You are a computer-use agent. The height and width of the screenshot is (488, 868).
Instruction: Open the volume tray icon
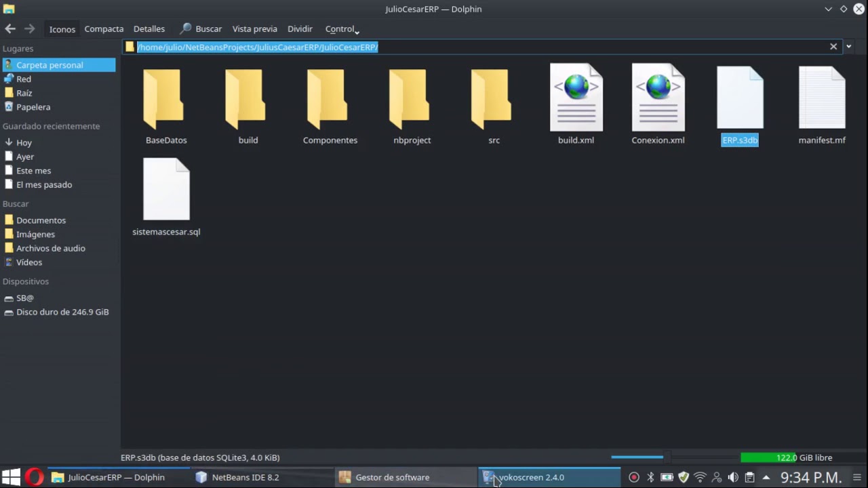(733, 477)
